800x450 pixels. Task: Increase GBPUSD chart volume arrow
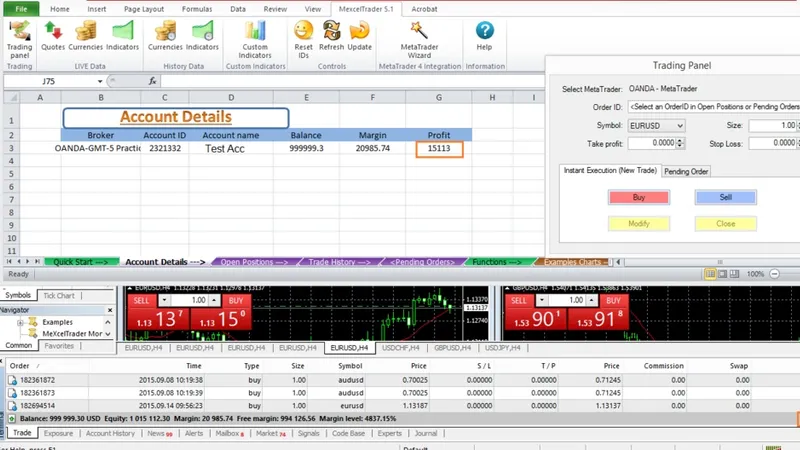pyautogui.click(x=591, y=301)
